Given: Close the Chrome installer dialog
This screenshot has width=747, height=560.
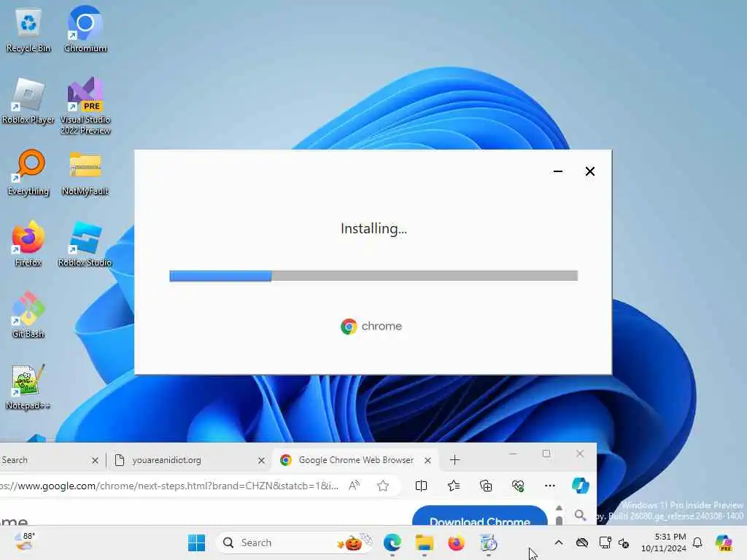Looking at the screenshot, I should pyautogui.click(x=589, y=171).
